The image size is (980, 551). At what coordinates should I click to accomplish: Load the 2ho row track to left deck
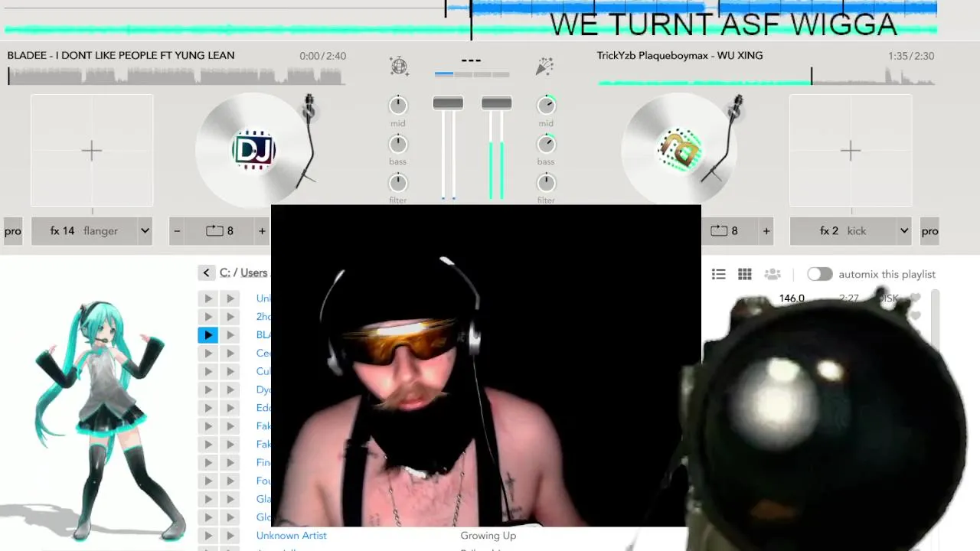(207, 316)
